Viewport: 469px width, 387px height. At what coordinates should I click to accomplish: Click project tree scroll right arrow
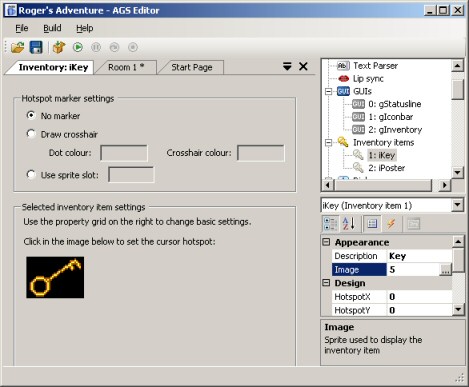(444, 185)
